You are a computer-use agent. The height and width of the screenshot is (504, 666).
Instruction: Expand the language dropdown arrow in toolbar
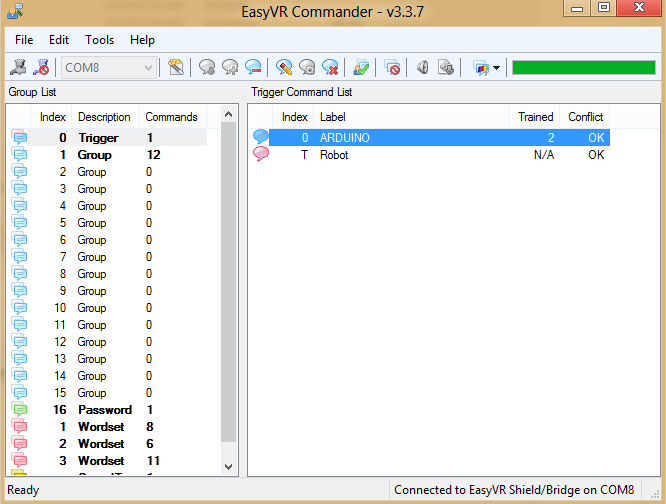pos(497,68)
